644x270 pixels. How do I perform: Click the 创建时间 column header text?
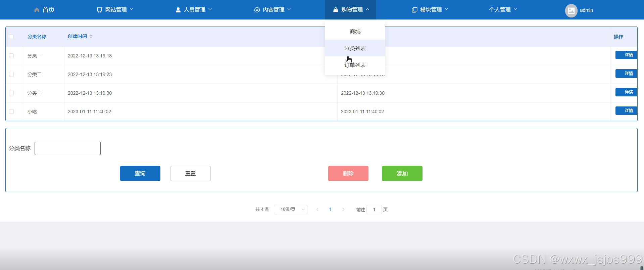pyautogui.click(x=77, y=36)
